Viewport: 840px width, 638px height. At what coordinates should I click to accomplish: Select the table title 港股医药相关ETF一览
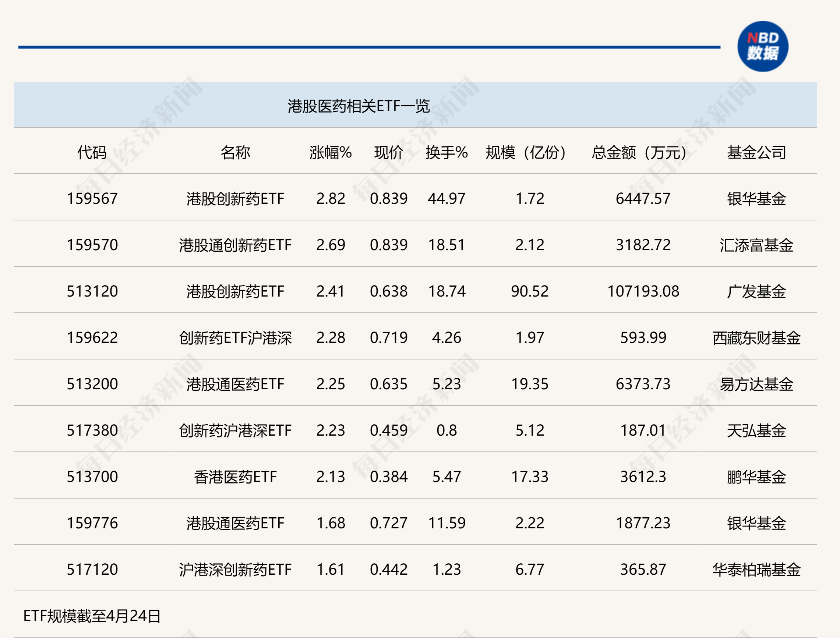(x=358, y=106)
